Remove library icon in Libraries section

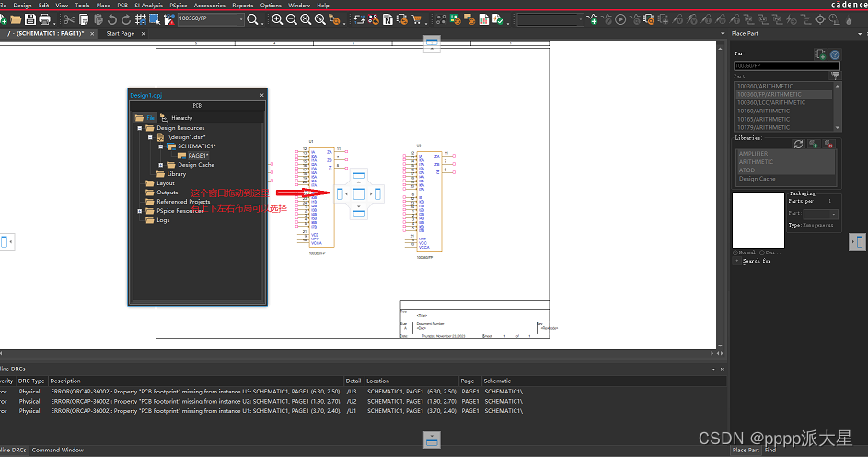coord(828,144)
